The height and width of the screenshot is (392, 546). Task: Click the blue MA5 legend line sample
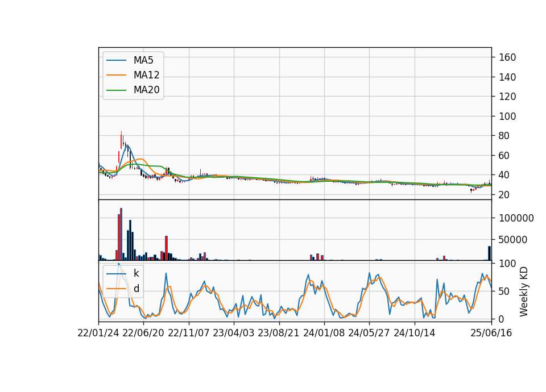(x=116, y=60)
